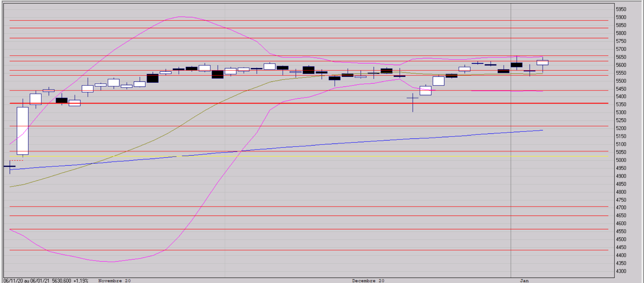Click the 5350 price axis label

click(621, 105)
